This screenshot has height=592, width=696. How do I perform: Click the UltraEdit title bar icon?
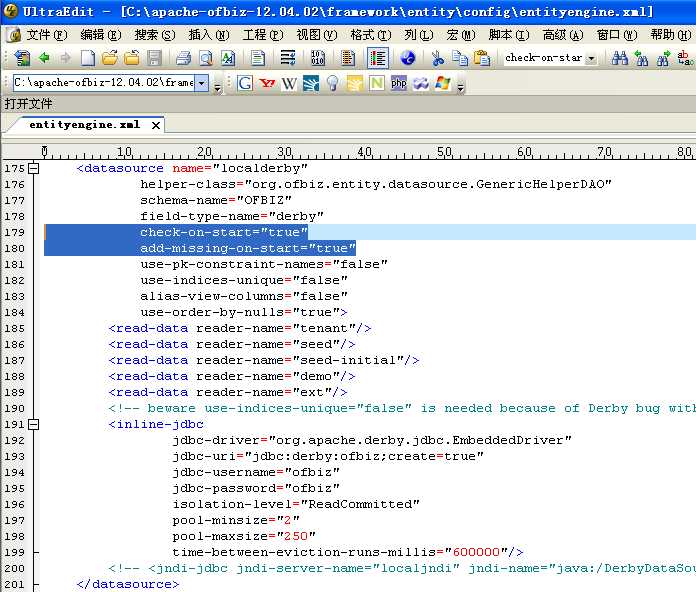pyautogui.click(x=10, y=11)
